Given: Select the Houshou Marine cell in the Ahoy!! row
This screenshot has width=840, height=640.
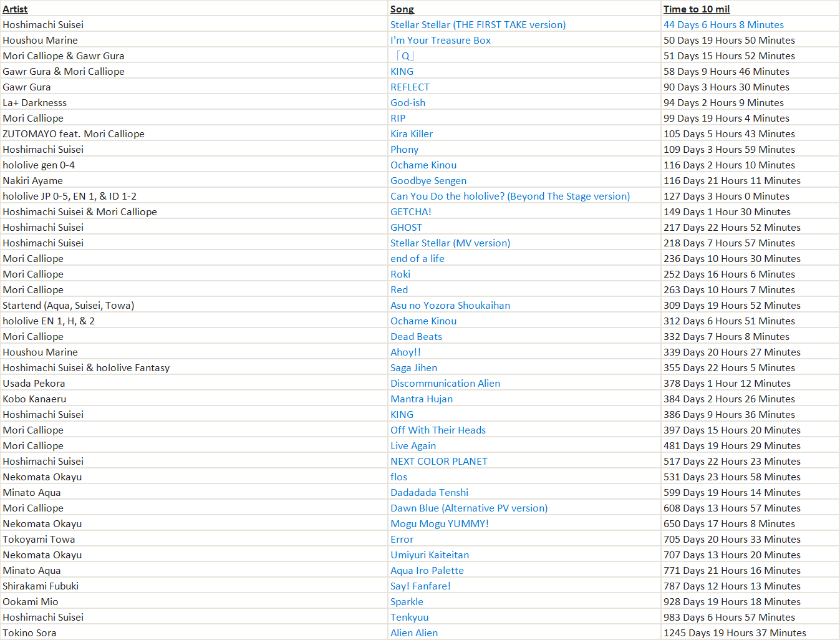Looking at the screenshot, I should coord(194,352).
